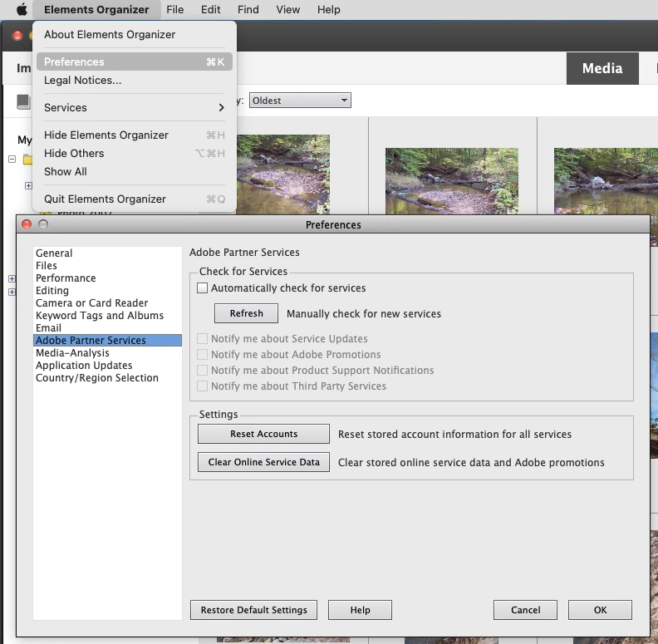Select the rightmost creek photo thumbnail
658x644 pixels.
point(606,181)
